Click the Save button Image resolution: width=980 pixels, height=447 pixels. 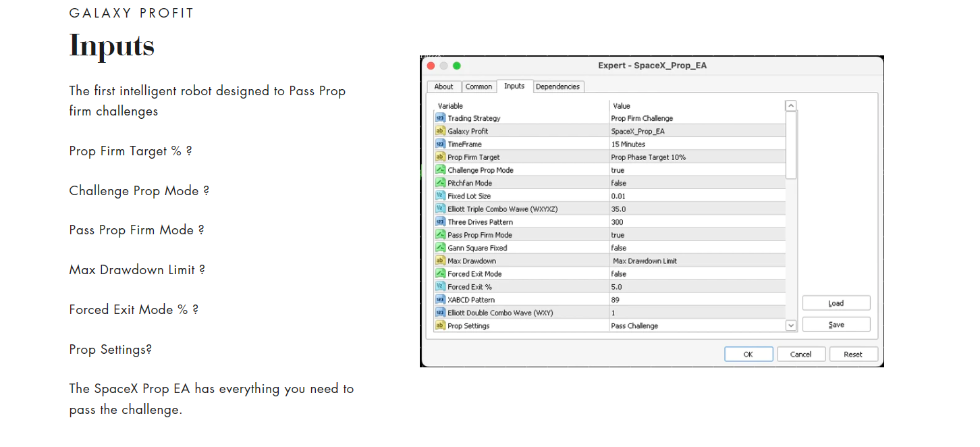point(836,325)
